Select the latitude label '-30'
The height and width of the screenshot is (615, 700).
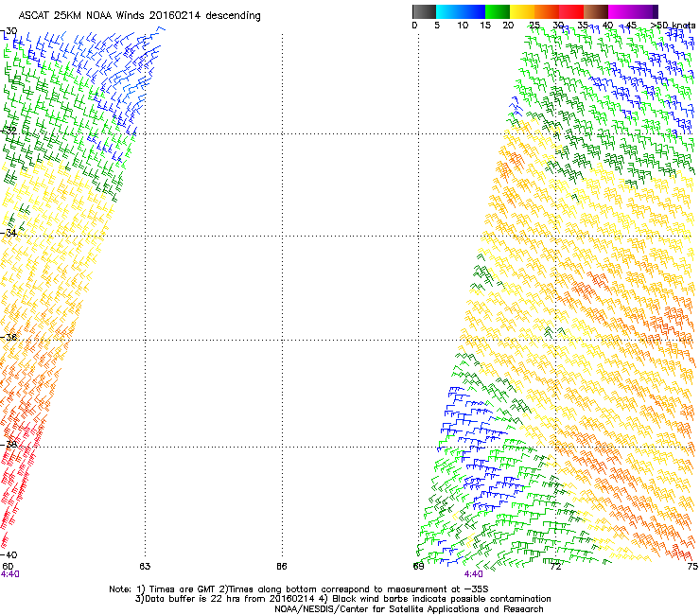(x=9, y=31)
